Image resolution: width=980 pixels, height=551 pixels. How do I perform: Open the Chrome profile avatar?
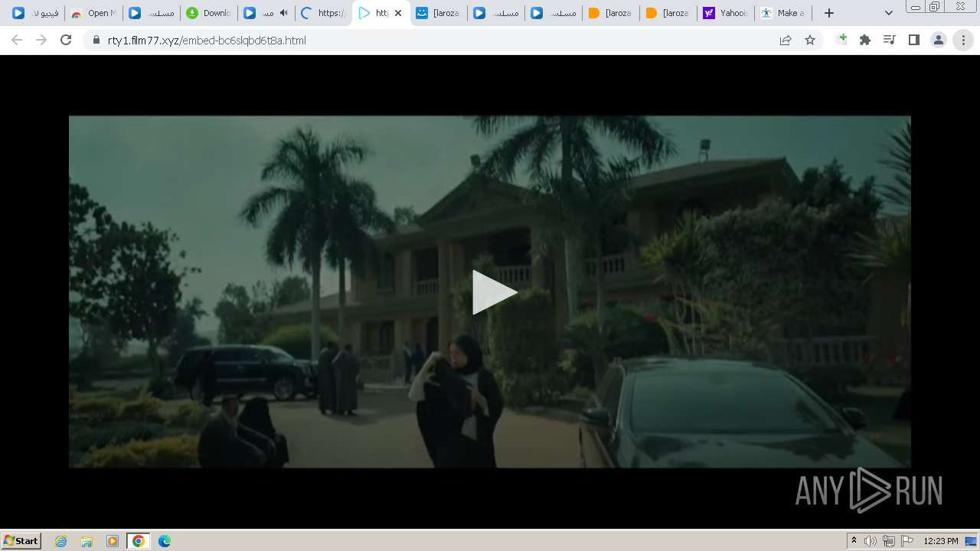coord(939,40)
